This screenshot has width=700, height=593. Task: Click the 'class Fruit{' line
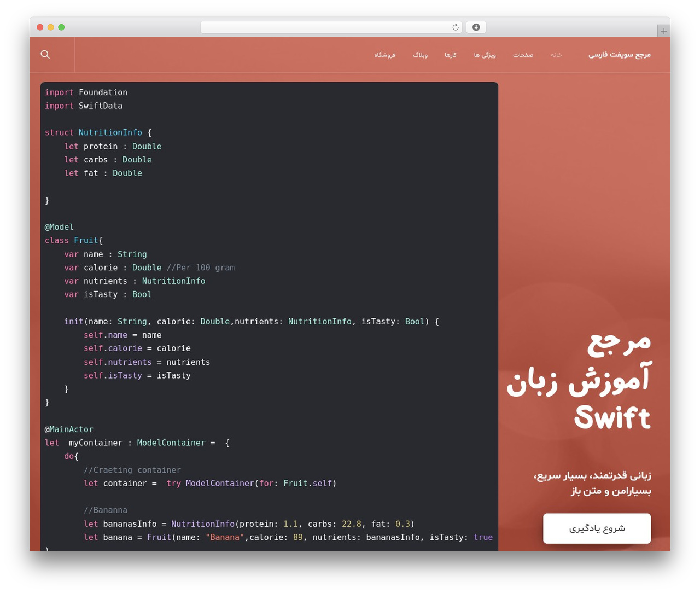click(74, 240)
